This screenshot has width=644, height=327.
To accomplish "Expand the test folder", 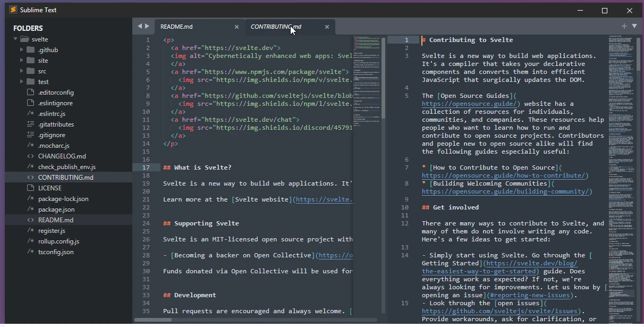I will click(22, 81).
